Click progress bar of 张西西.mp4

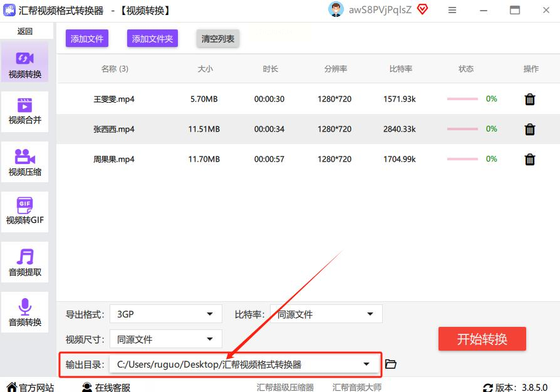pyautogui.click(x=462, y=129)
